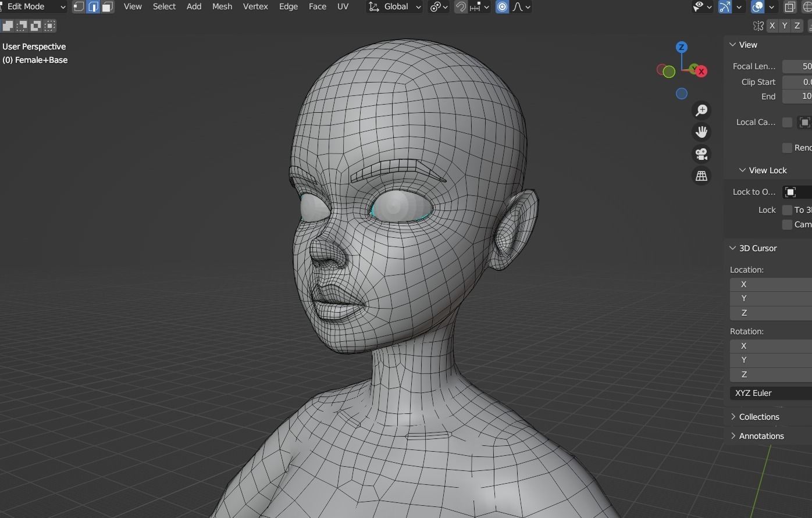This screenshot has width=812, height=518.
Task: Click the red X axis gizmo ball
Action: point(701,72)
